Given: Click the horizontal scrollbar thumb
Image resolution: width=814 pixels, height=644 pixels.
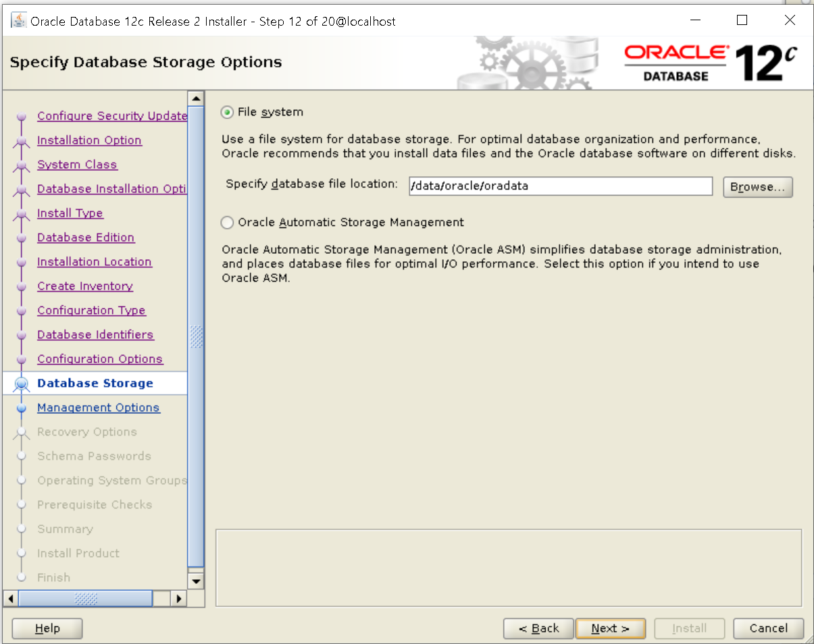Looking at the screenshot, I should tap(86, 598).
